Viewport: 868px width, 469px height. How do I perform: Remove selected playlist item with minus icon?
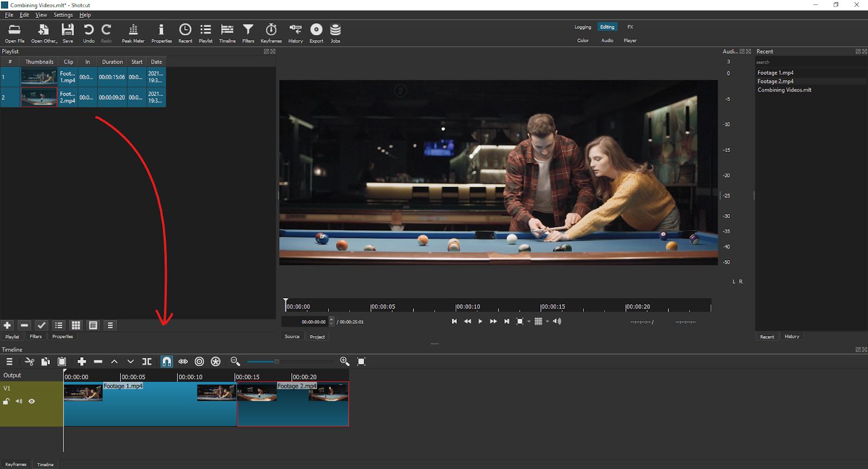coord(24,325)
